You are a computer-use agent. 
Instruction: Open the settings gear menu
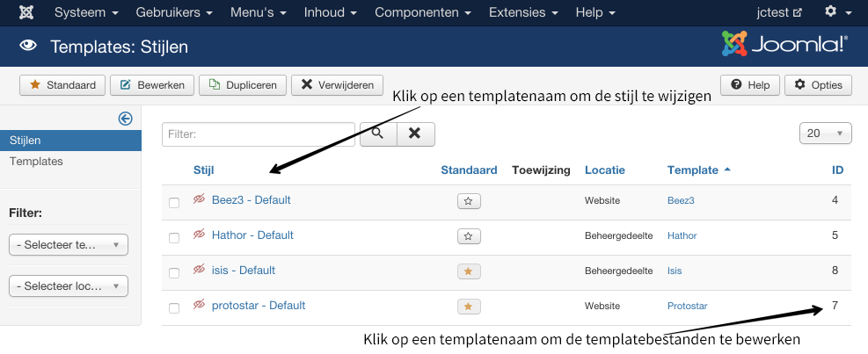coord(836,13)
